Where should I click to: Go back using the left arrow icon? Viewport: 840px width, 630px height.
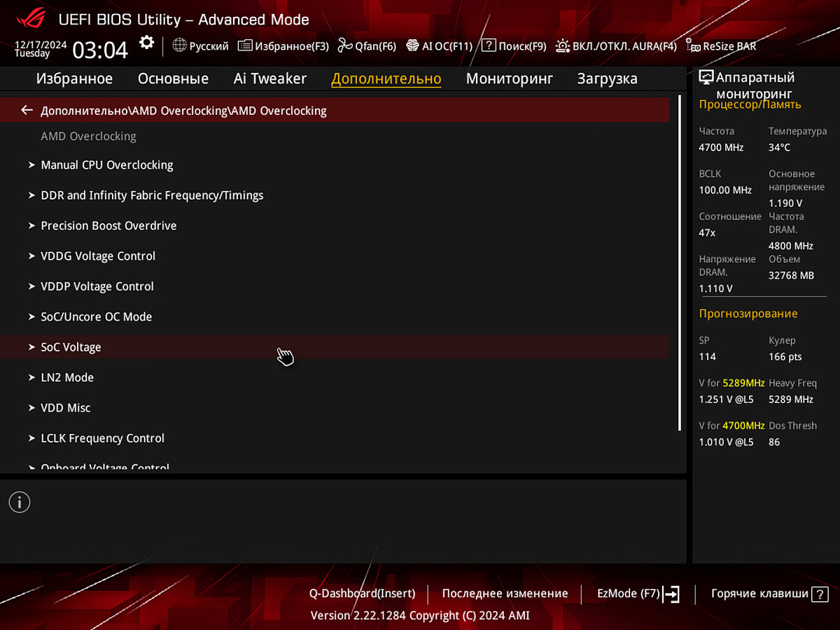pos(27,110)
